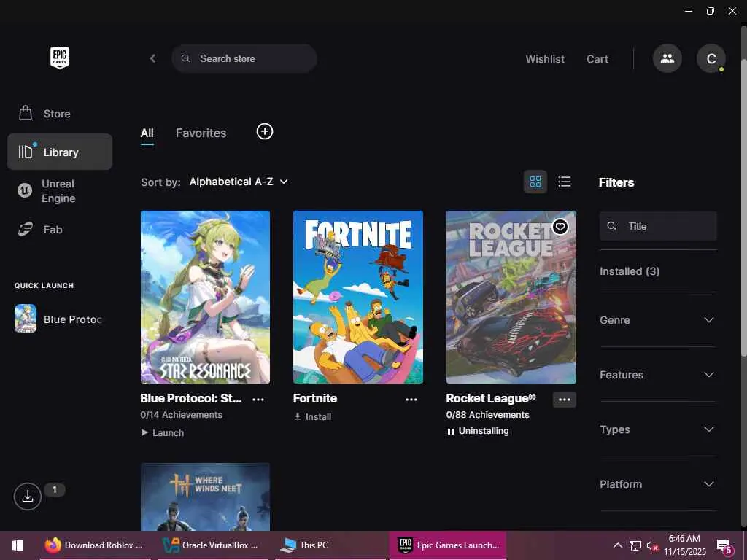The height and width of the screenshot is (560, 747).
Task: Open the Downloads icon
Action: [28, 496]
